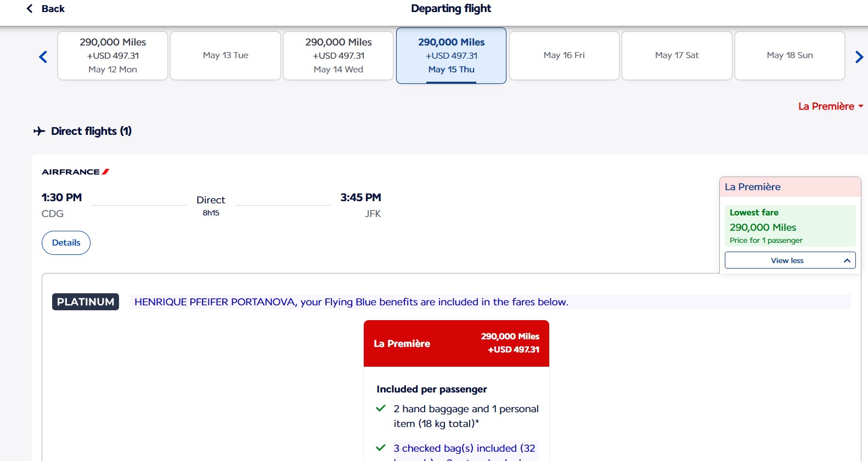Click the PLATINUM status badge

[86, 302]
